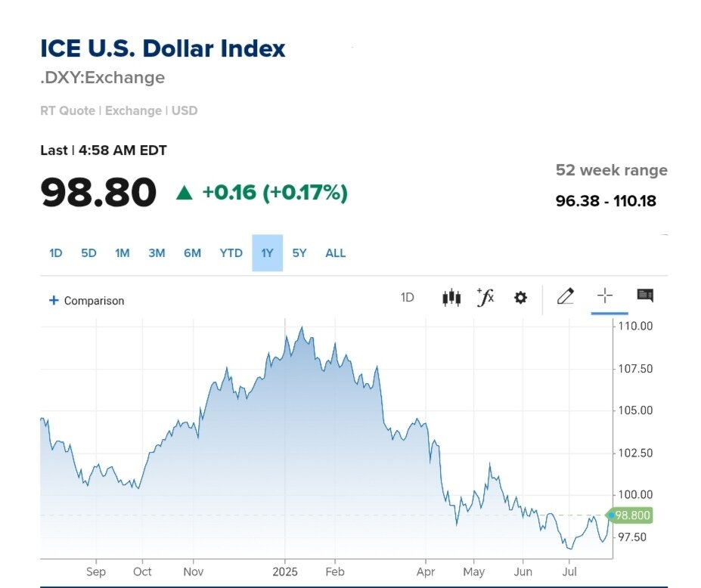This screenshot has width=701, height=588.
Task: Open chart settings gear icon
Action: tap(520, 298)
